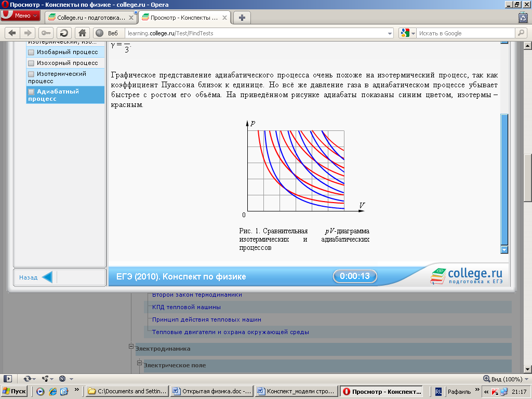Screen dimensions: 532x399
Task: Focus the address field with learning.college.ru URL
Action: coord(256,33)
